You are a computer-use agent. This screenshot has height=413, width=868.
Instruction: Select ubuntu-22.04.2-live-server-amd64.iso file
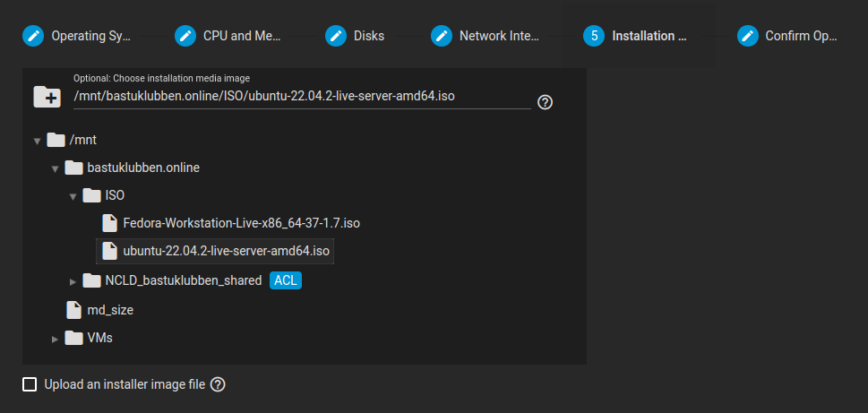click(x=227, y=252)
